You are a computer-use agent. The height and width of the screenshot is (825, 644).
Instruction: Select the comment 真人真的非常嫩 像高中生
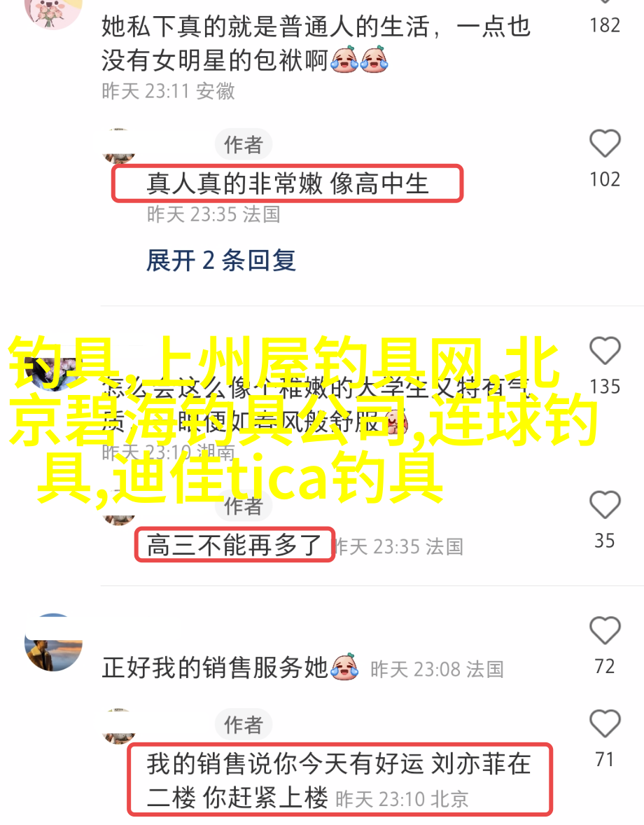click(288, 183)
